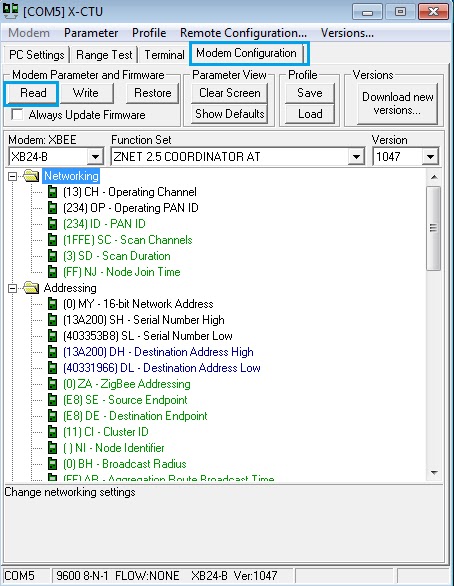454x586 pixels.
Task: Click the parameter list scrollbar thumb
Action: 434,228
